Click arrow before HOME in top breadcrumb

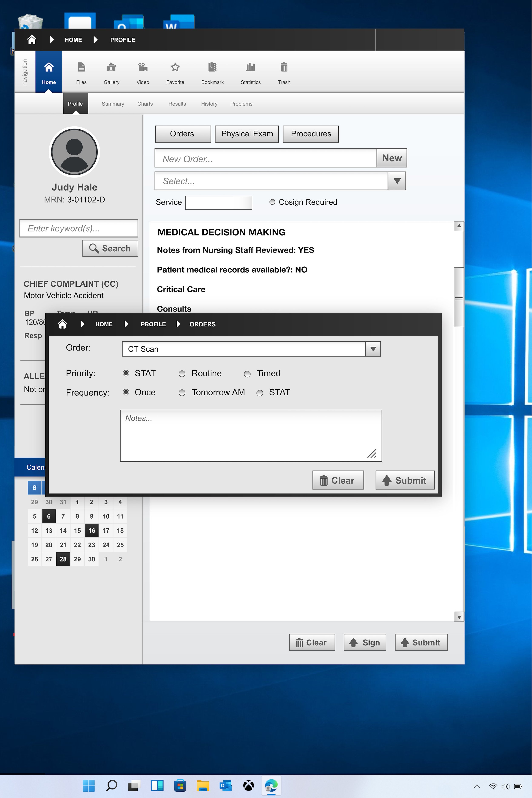tap(52, 40)
